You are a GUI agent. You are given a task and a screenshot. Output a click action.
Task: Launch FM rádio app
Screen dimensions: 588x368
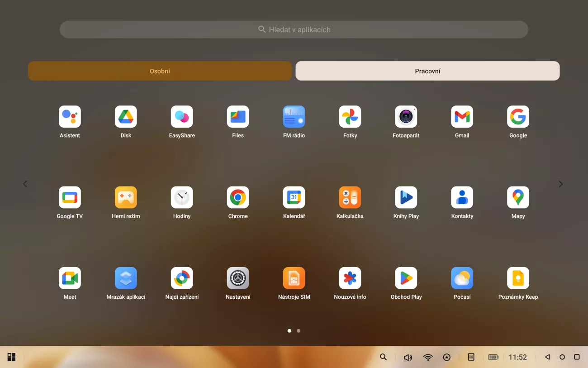point(294,117)
